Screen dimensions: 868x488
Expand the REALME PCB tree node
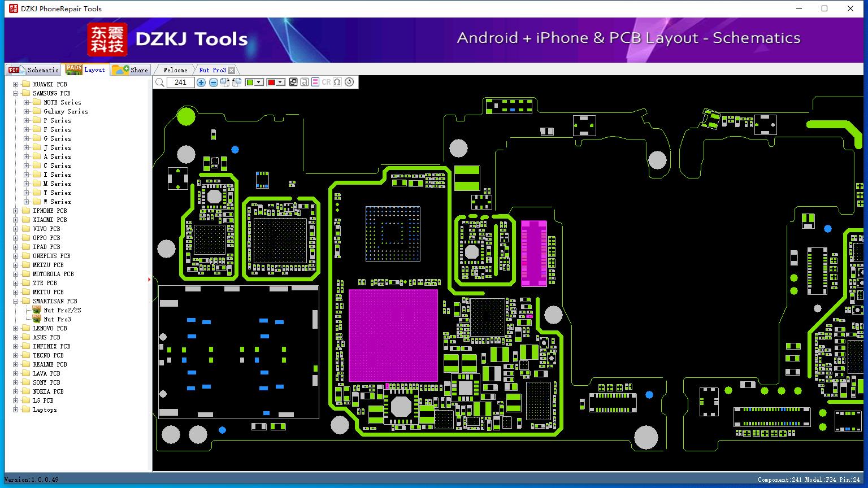(15, 364)
